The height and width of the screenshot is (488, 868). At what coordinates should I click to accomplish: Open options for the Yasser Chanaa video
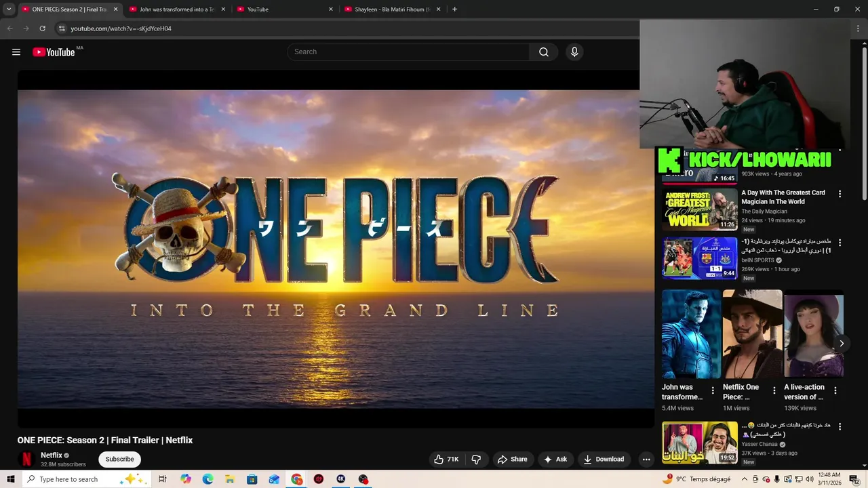tap(840, 427)
